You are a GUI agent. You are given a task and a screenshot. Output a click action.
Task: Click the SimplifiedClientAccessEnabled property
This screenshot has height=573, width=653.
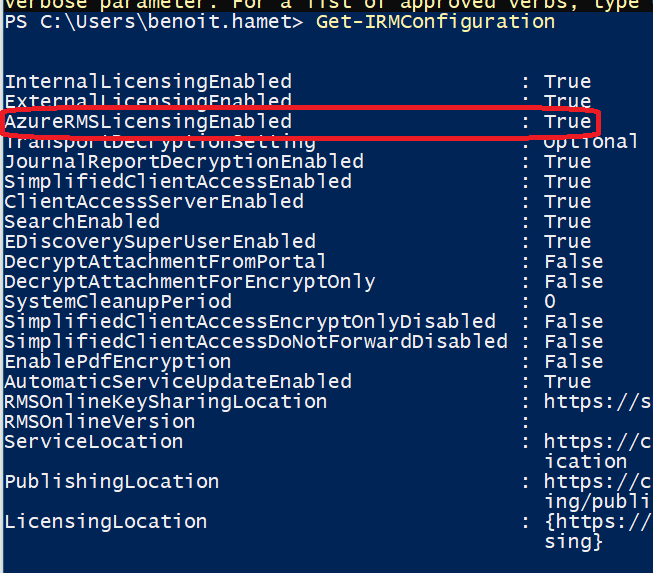tap(178, 182)
